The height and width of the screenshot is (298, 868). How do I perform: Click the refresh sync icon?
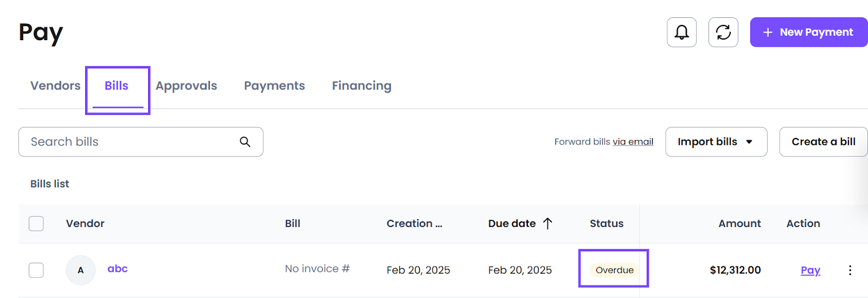coord(723,32)
